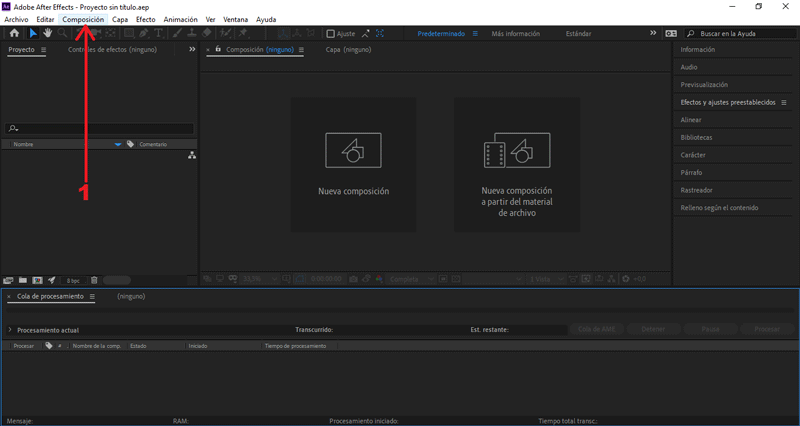Open the 1 Vista view layout dropdown
Image resolution: width=800 pixels, height=426 pixels.
click(x=547, y=279)
